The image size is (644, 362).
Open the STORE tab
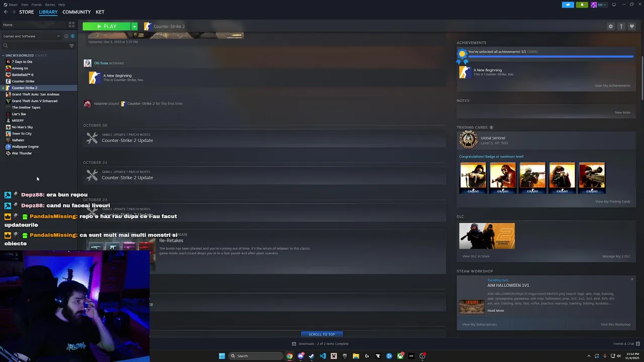coord(27,12)
